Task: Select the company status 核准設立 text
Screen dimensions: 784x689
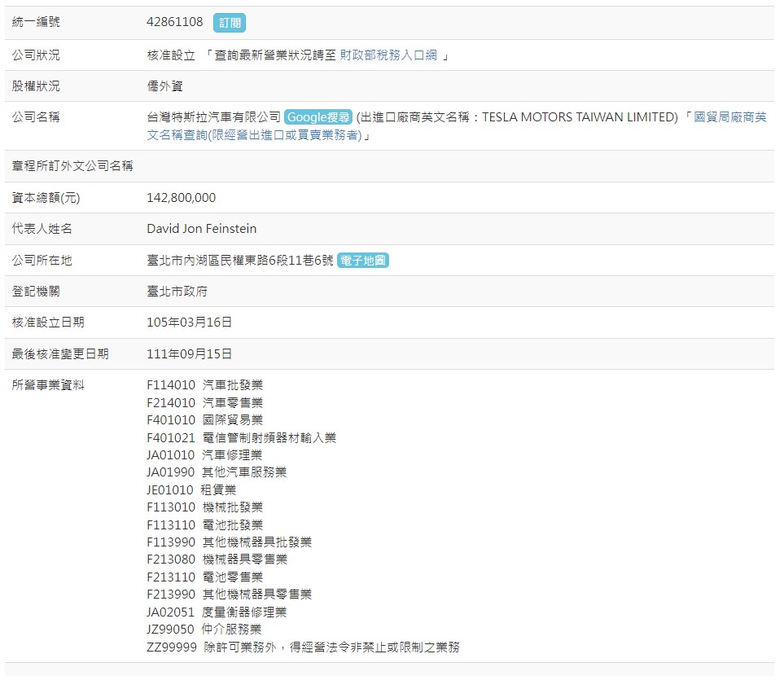Action: [171, 55]
